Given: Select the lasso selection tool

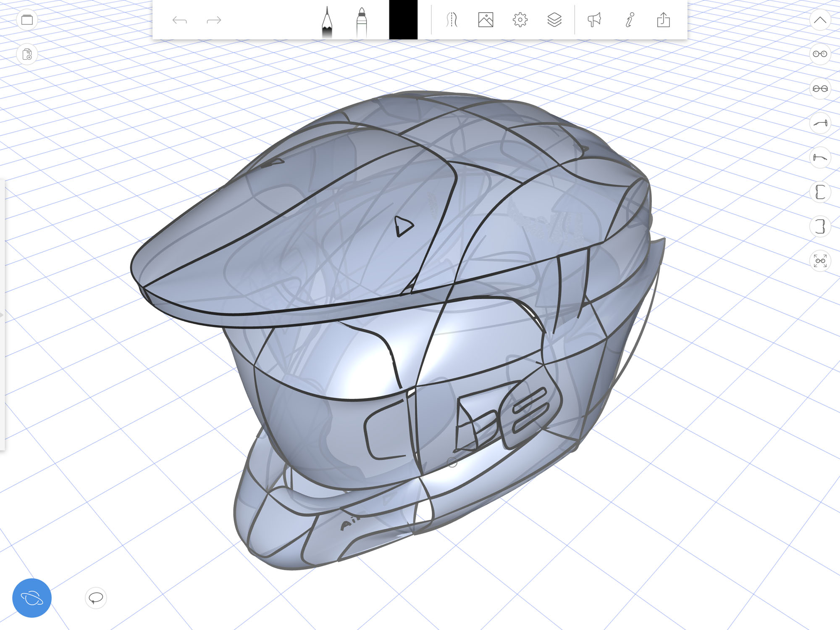Looking at the screenshot, I should 96,598.
